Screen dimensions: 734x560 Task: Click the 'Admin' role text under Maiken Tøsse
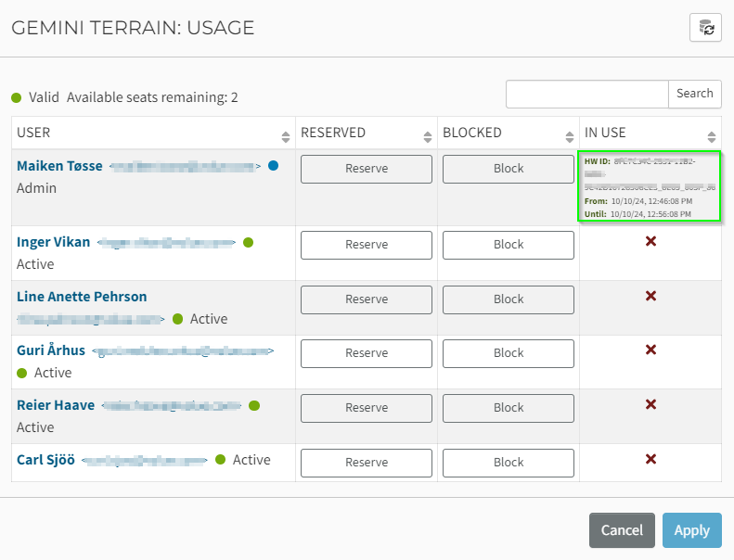pos(36,188)
